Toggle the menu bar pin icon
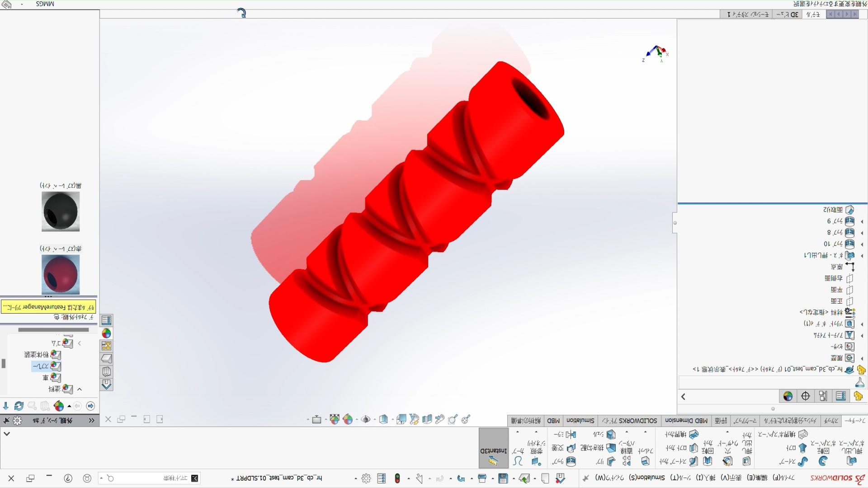This screenshot has height=488, width=868. point(586,478)
